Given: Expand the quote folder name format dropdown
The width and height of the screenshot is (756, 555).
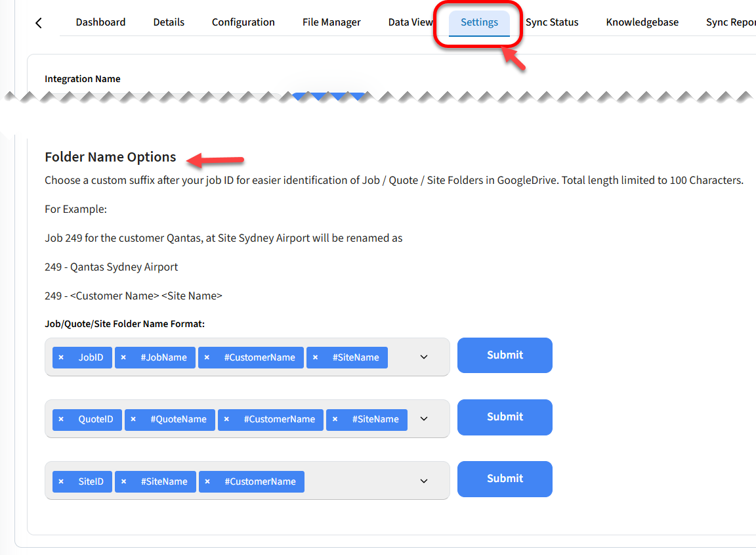Looking at the screenshot, I should click(424, 419).
